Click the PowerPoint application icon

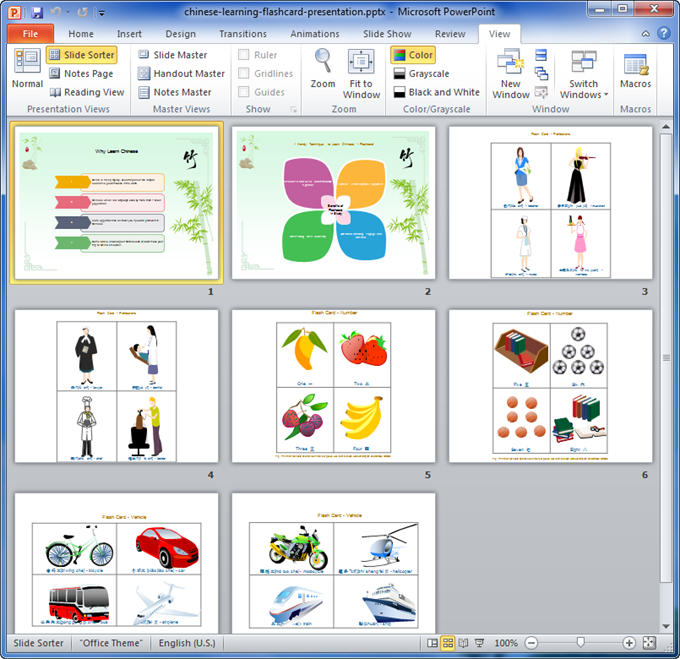[14, 12]
